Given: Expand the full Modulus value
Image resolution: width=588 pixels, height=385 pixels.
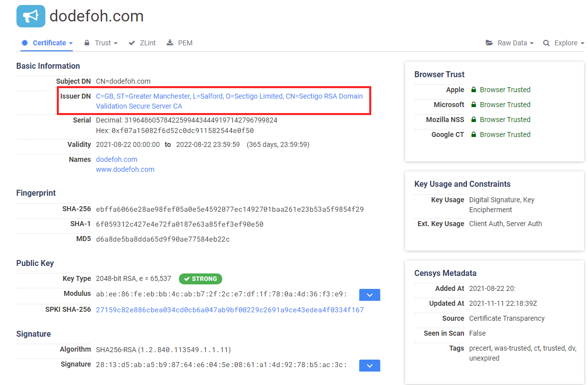Looking at the screenshot, I should click(x=370, y=295).
